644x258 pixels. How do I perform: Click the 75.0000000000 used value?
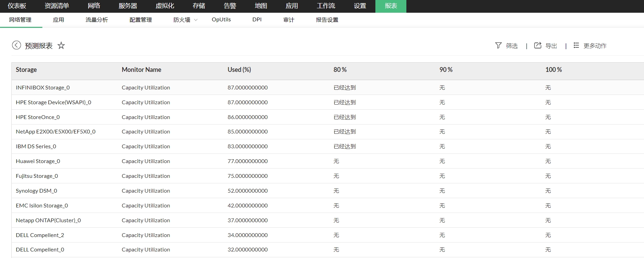pyautogui.click(x=248, y=176)
